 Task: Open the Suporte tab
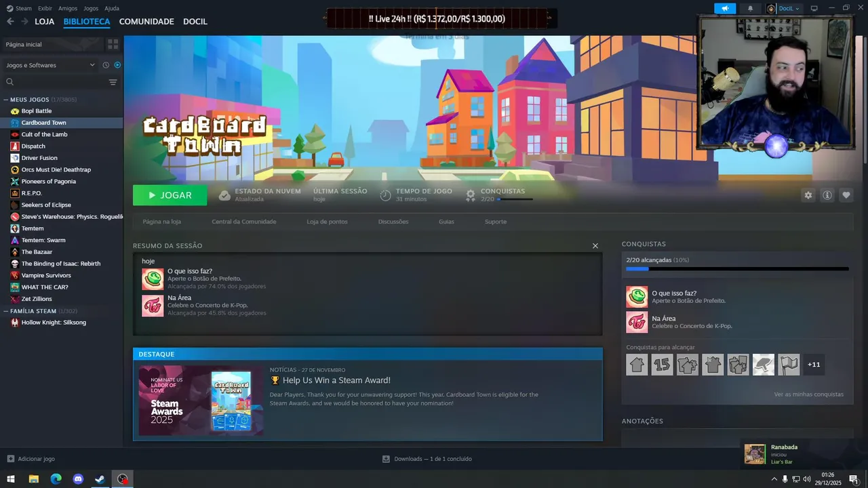(496, 222)
